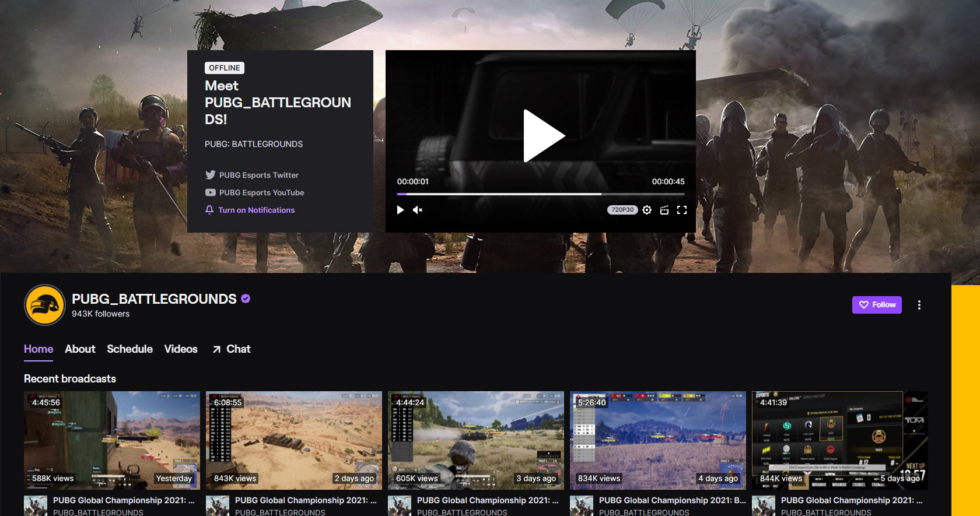
Task: Click the game box art under 843K views broadcast
Action: [x=218, y=506]
